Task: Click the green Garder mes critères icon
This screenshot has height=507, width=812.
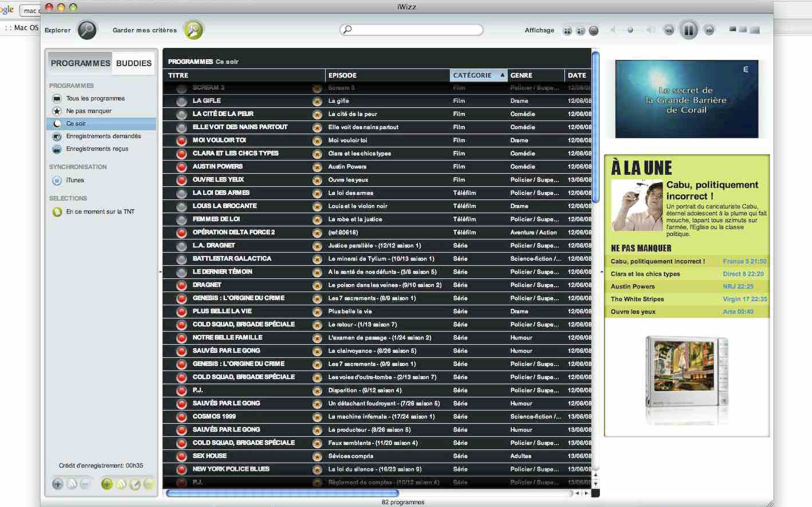Action: point(194,30)
